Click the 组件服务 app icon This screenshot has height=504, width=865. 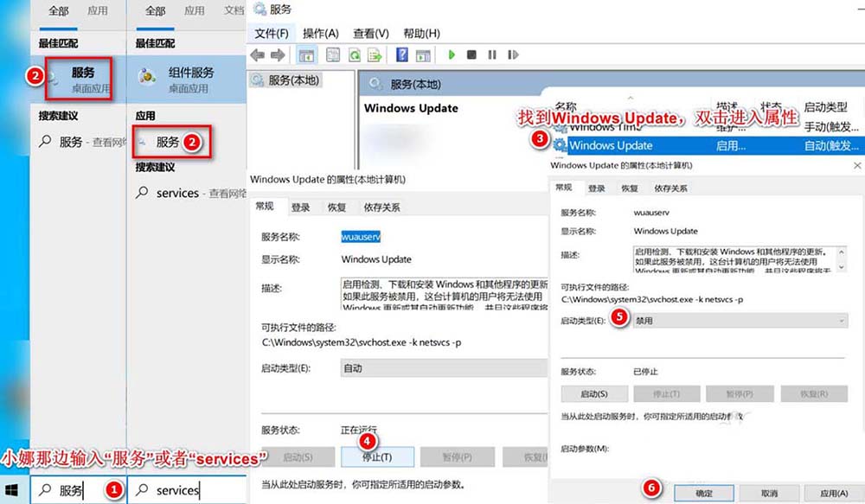point(147,77)
